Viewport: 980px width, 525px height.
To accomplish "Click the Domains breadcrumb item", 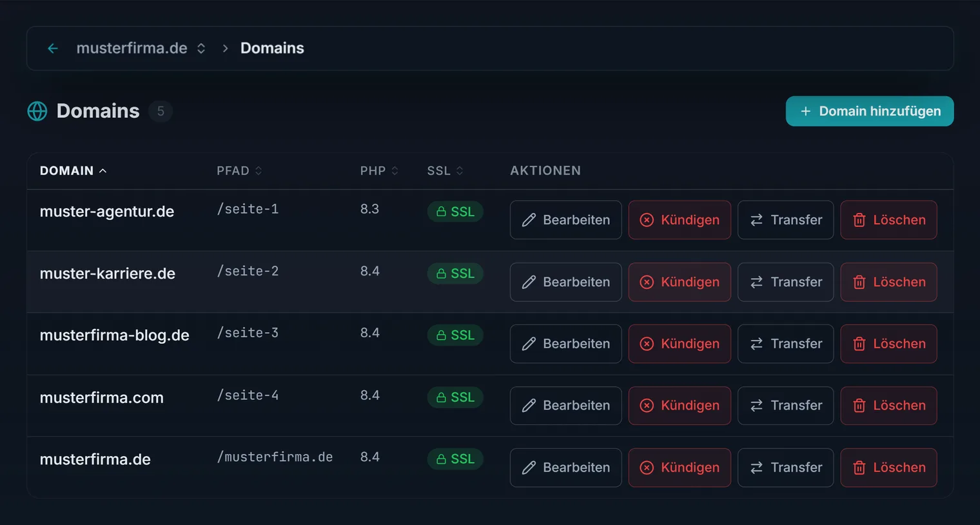I will pos(272,48).
